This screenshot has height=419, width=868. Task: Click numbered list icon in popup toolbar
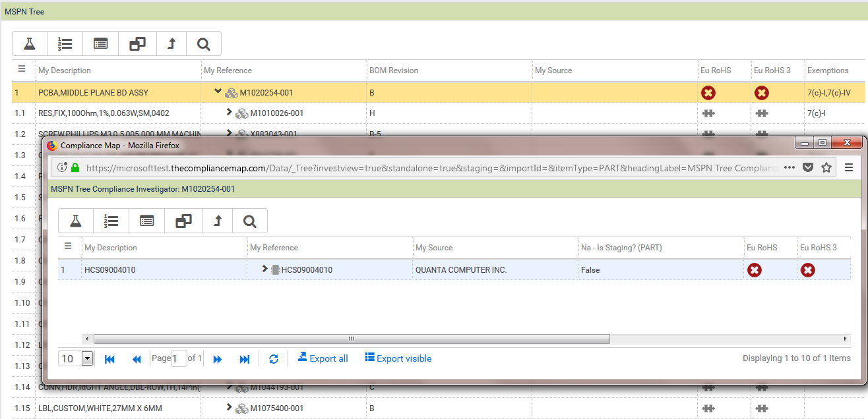click(111, 221)
